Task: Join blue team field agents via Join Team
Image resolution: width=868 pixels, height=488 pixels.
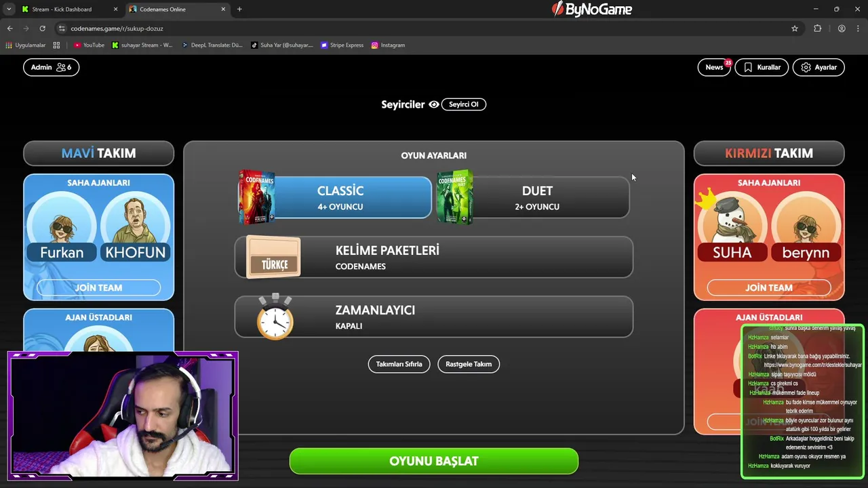Action: coord(98,287)
